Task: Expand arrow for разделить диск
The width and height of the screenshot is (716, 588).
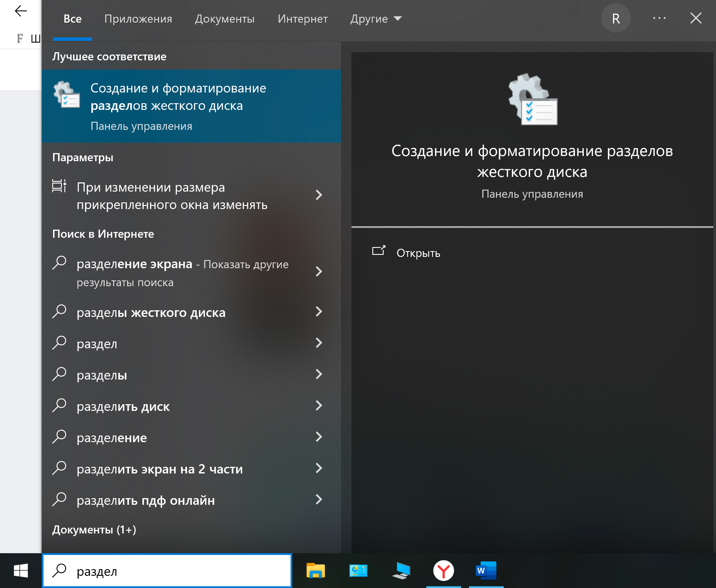Action: point(319,405)
